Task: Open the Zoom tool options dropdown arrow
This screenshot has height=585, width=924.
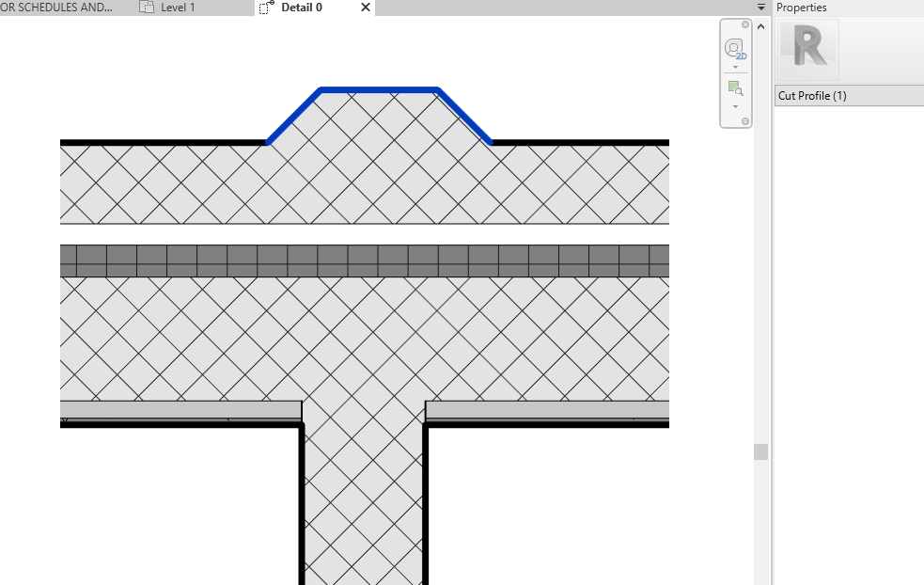Action: click(735, 106)
